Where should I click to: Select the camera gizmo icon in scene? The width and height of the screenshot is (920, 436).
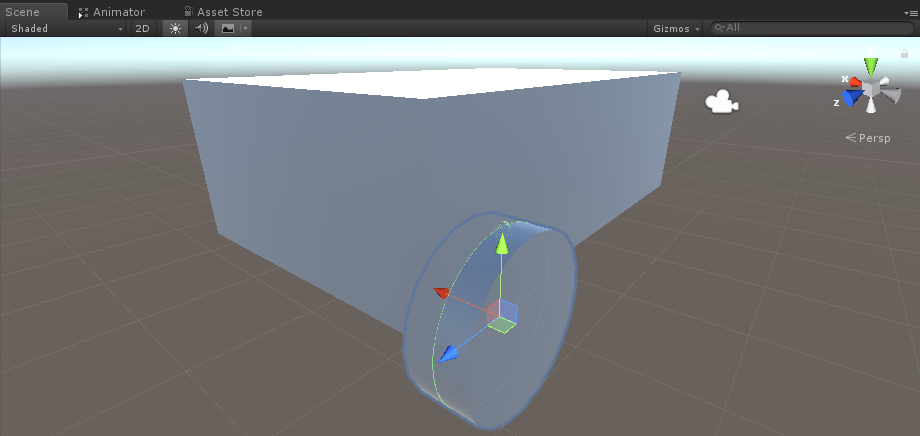pyautogui.click(x=721, y=102)
